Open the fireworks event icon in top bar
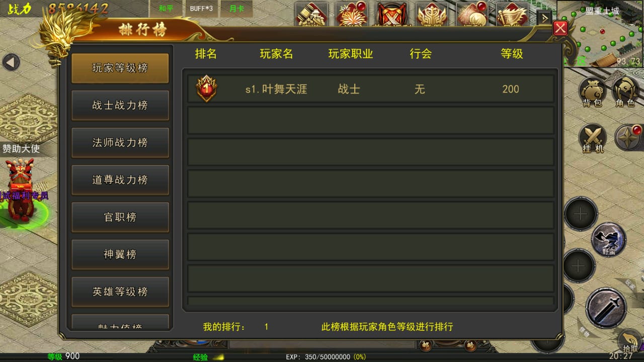 coord(351,14)
